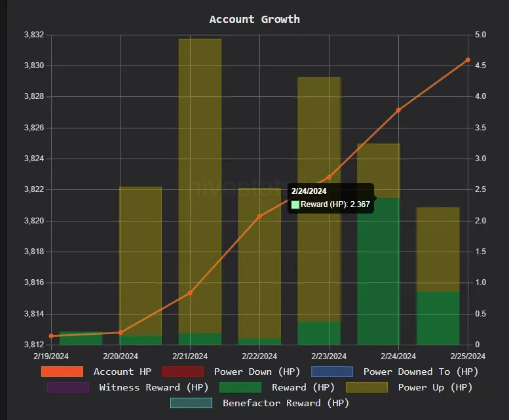Viewport: 509px width, 420px height.
Task: Hide Benefactor Reward (HP) series via label
Action: pyautogui.click(x=286, y=403)
